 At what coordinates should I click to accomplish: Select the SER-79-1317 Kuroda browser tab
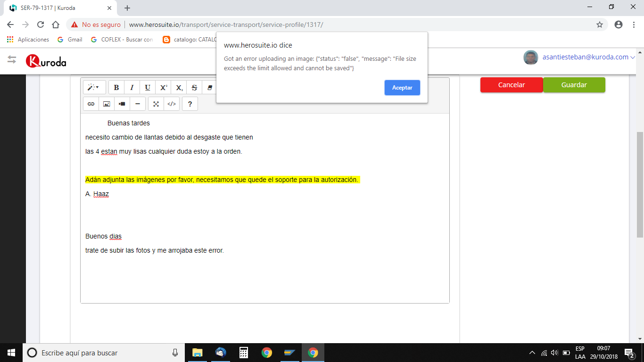point(57,8)
